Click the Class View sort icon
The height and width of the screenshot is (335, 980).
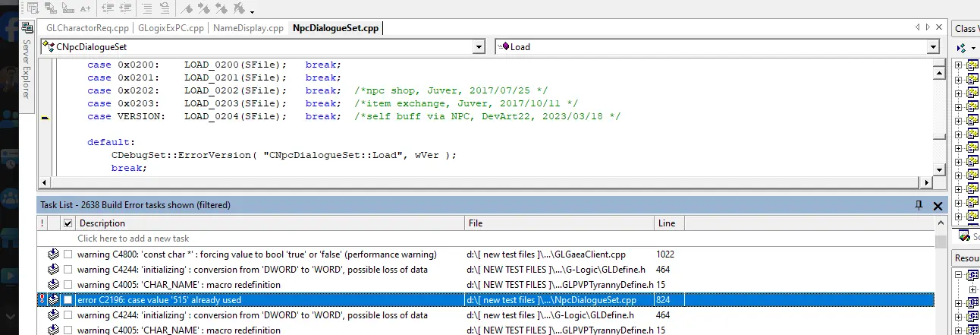click(960, 47)
